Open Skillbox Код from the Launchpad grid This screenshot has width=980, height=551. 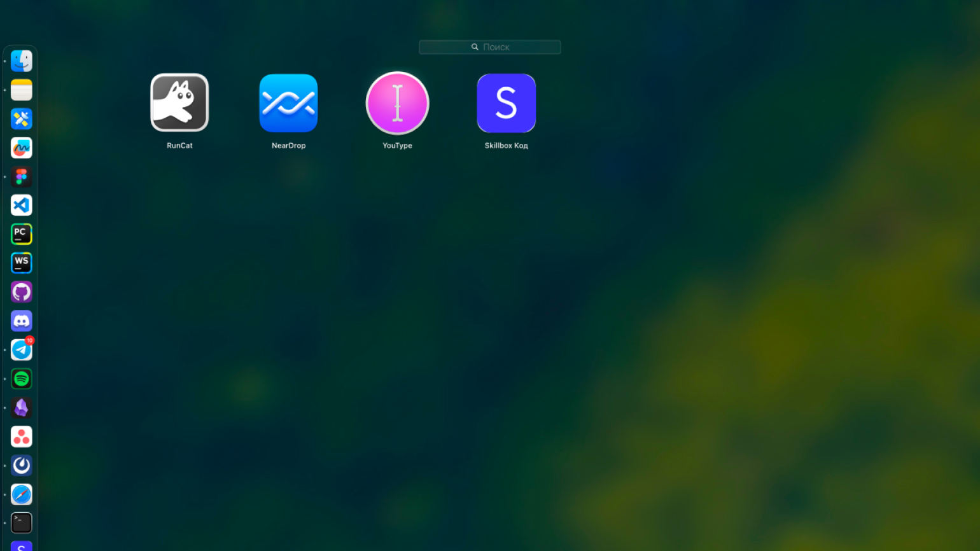coord(506,103)
